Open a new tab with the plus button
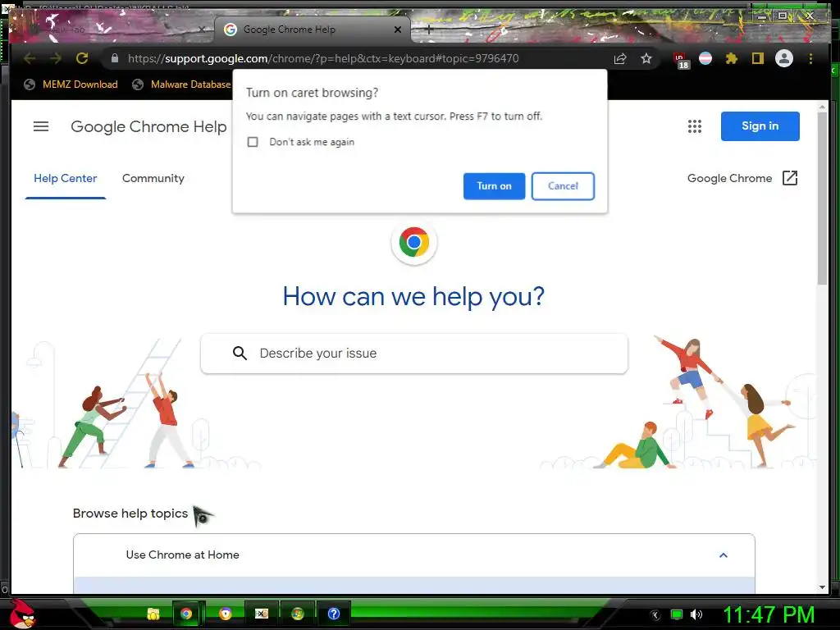840x630 pixels. pos(428,30)
